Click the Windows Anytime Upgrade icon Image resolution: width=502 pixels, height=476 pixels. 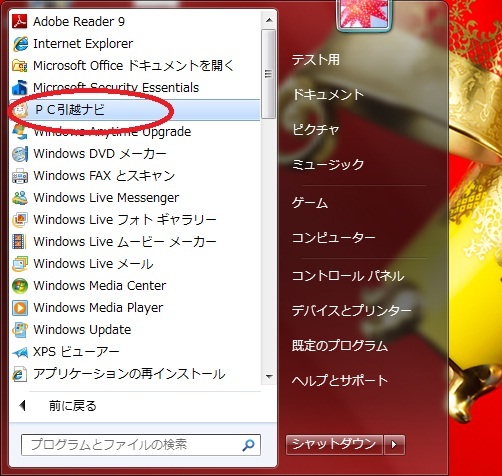[x=20, y=132]
